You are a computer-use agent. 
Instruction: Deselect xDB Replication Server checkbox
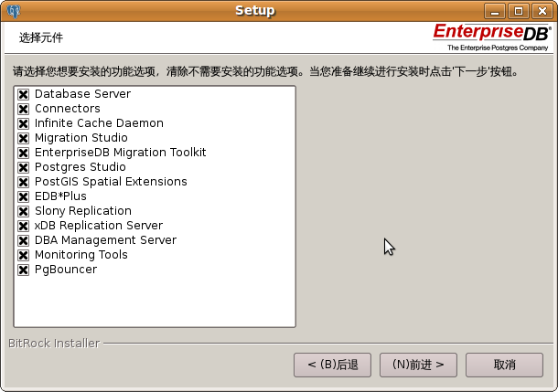[x=23, y=226]
